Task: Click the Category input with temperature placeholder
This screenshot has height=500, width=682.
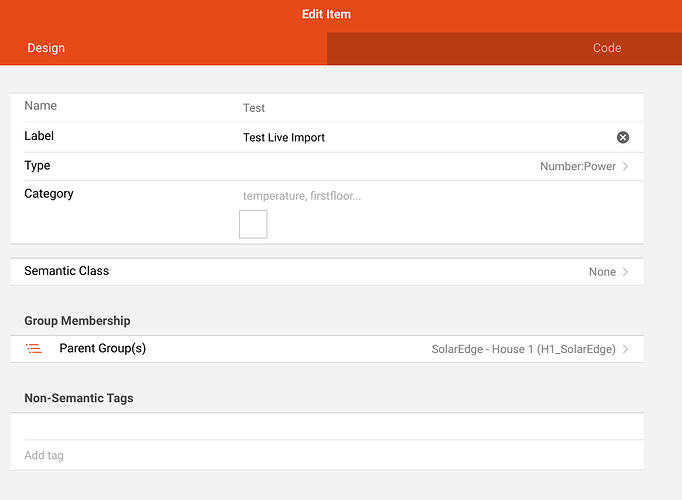Action: (x=302, y=195)
